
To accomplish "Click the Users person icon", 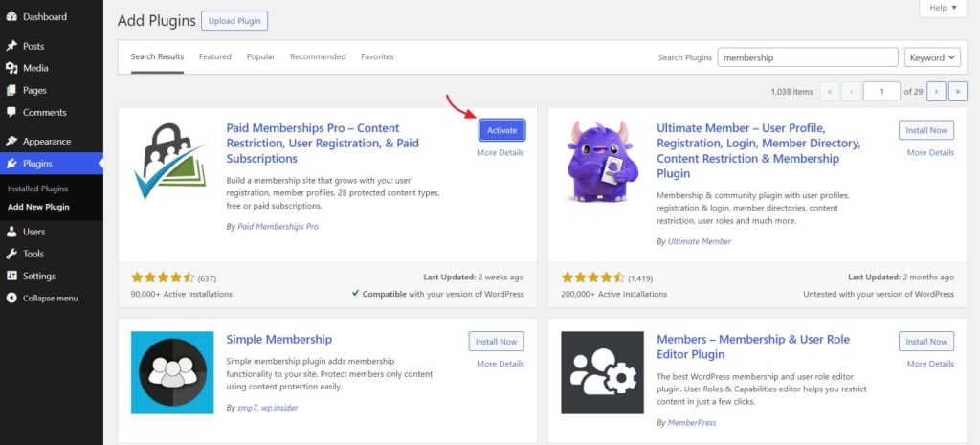I will tap(11, 232).
